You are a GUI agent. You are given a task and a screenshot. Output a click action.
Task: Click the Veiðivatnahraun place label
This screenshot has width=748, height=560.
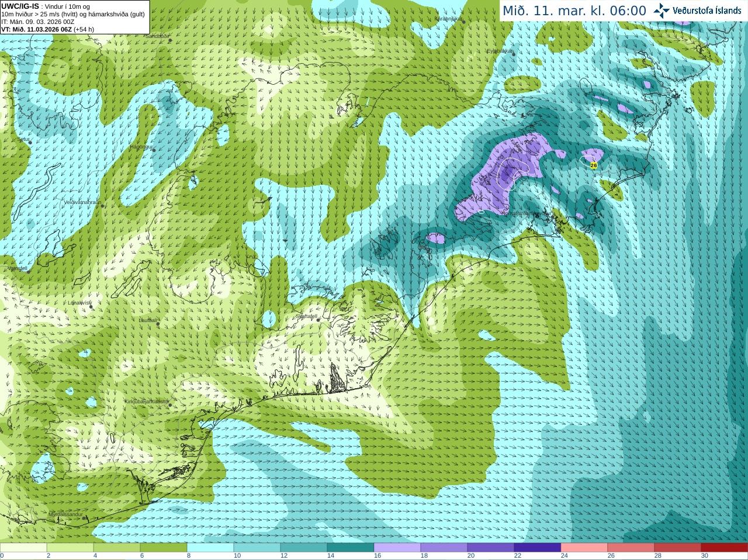pyautogui.click(x=82, y=202)
